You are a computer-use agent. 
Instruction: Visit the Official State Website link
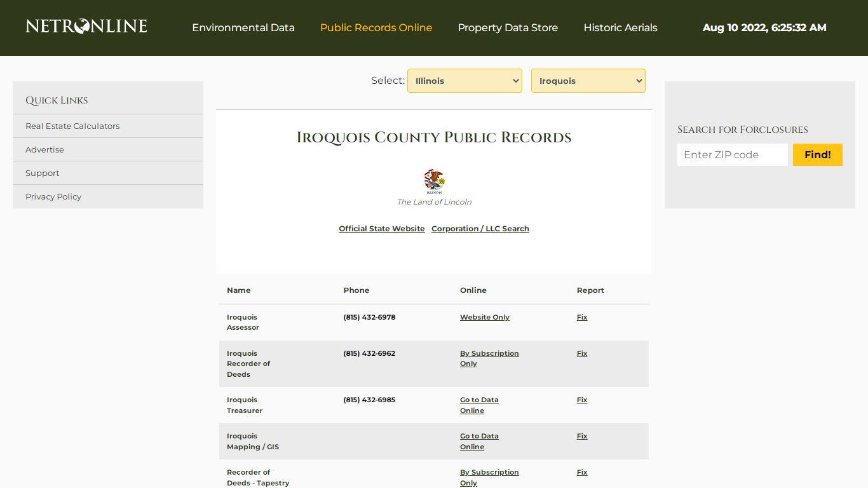[x=382, y=229]
